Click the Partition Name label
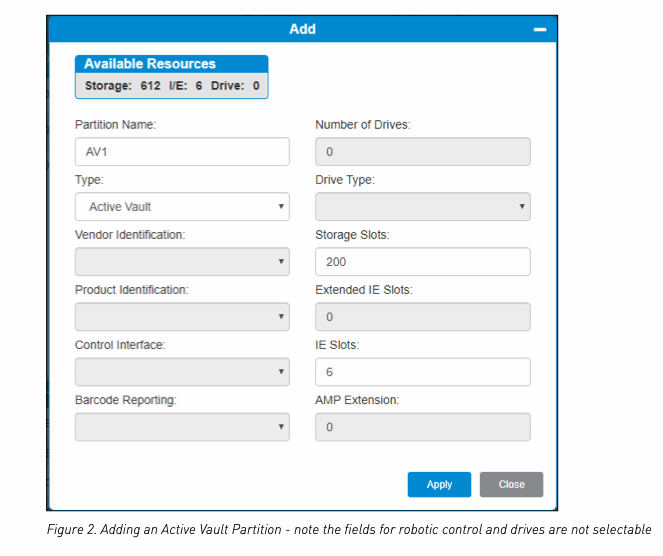 coord(116,125)
